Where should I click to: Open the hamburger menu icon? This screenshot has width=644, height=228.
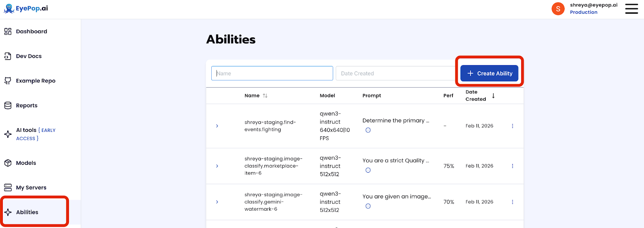tap(631, 8)
